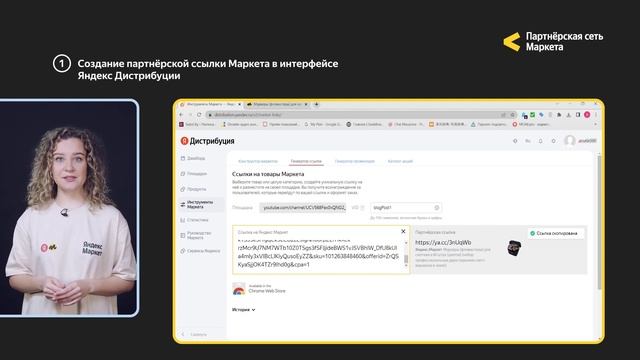Open the Руководство Маркета sidebar item
This screenshot has width=640, height=360.
(197, 235)
